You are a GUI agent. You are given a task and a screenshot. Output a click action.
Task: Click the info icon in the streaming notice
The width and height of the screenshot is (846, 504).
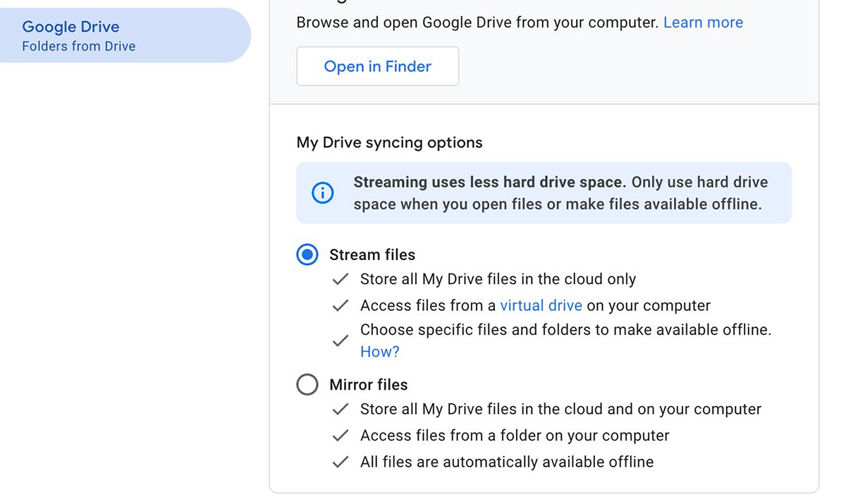pos(322,192)
